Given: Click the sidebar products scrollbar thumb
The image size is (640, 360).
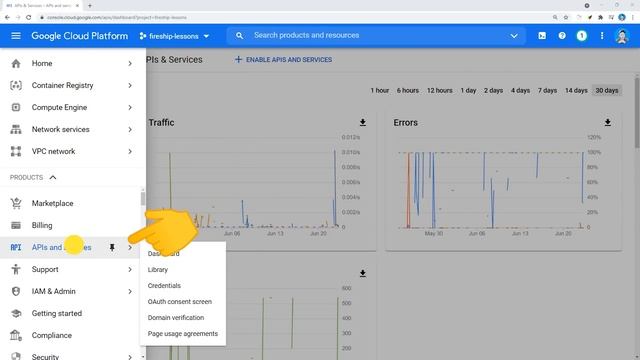Looking at the screenshot, I should click(x=142, y=198).
